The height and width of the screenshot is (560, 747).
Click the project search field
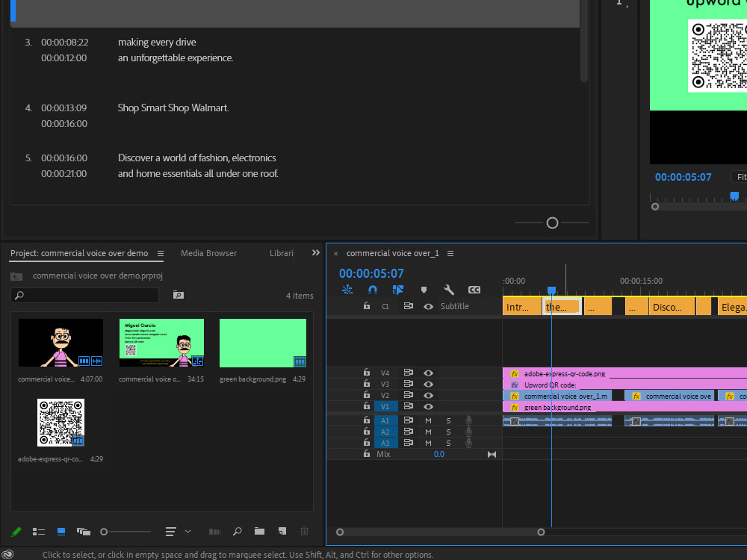click(x=85, y=295)
